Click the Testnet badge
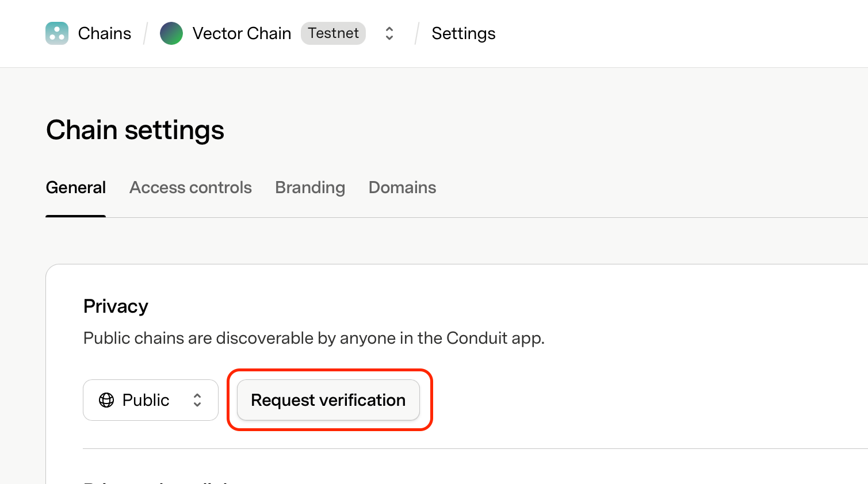The image size is (868, 484). (332, 33)
